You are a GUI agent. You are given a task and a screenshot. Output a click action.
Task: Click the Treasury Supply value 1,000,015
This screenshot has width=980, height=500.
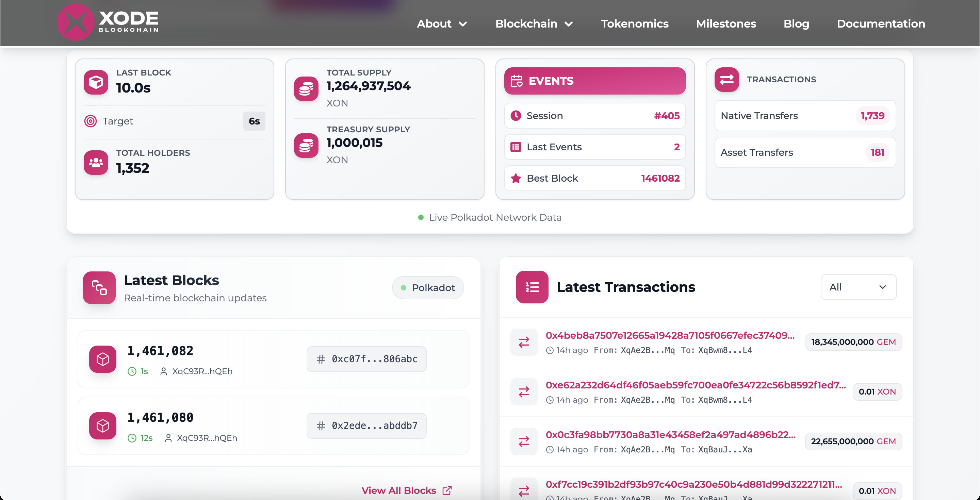coord(354,143)
